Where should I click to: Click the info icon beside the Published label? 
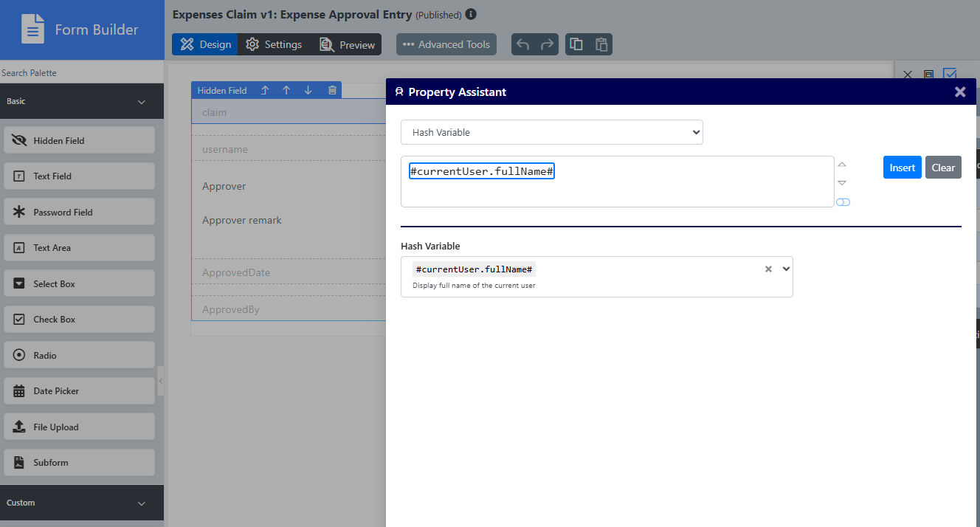472,14
